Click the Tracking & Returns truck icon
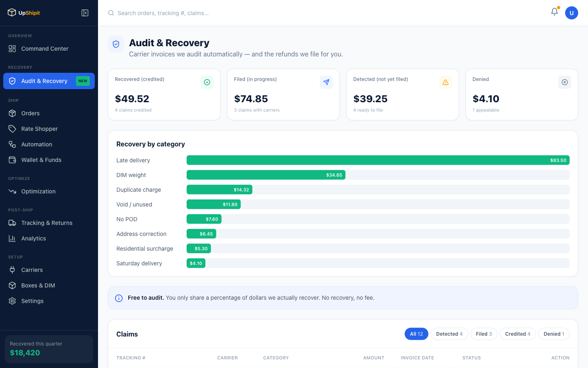Screen dimensions: 588x368 (x=12, y=223)
